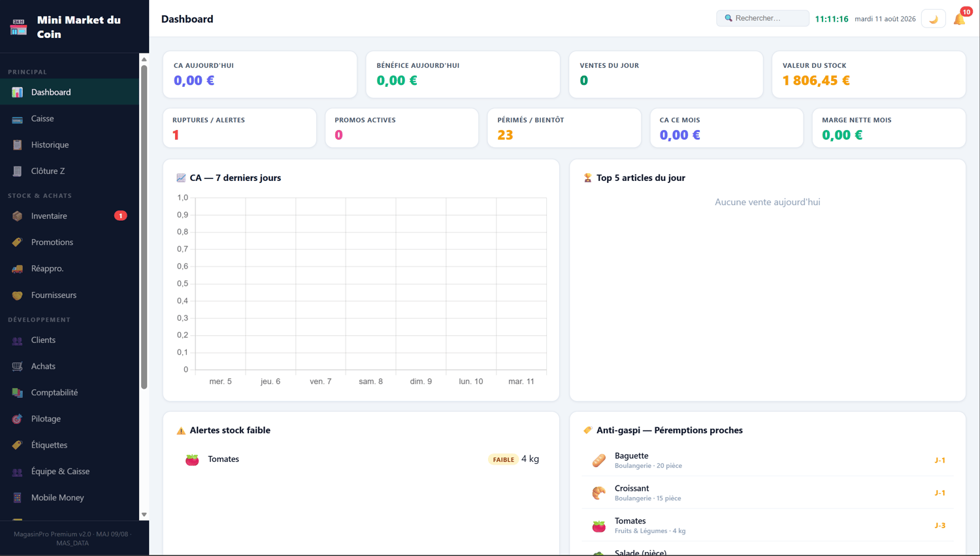Open Caisse via its register icon
The width and height of the screenshot is (980, 556).
click(17, 119)
